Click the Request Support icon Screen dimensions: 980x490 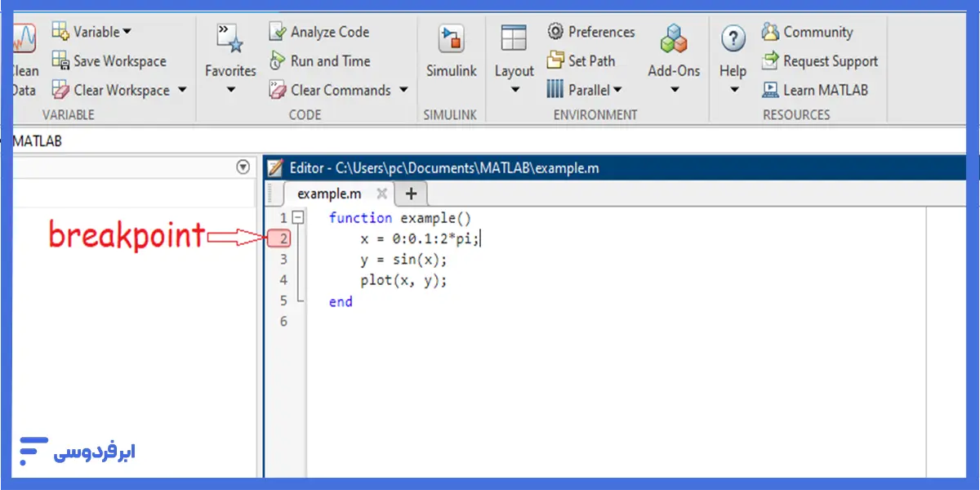pyautogui.click(x=770, y=60)
